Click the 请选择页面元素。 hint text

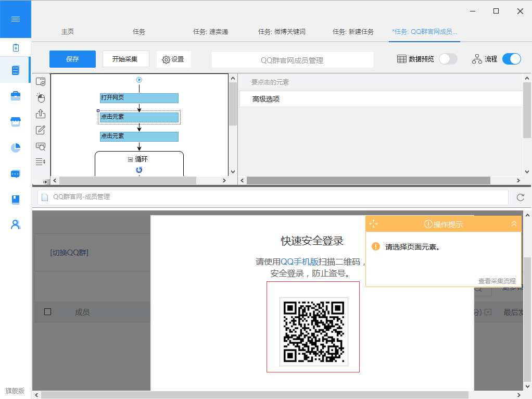tap(413, 247)
